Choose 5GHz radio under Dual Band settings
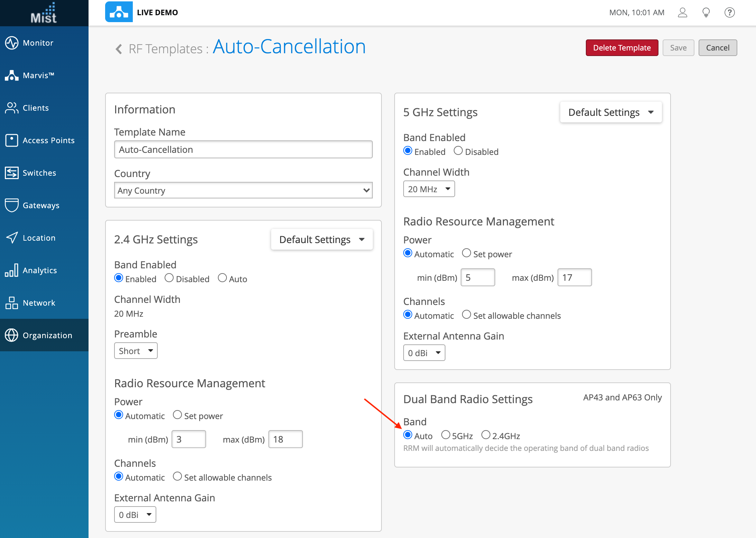 point(445,435)
